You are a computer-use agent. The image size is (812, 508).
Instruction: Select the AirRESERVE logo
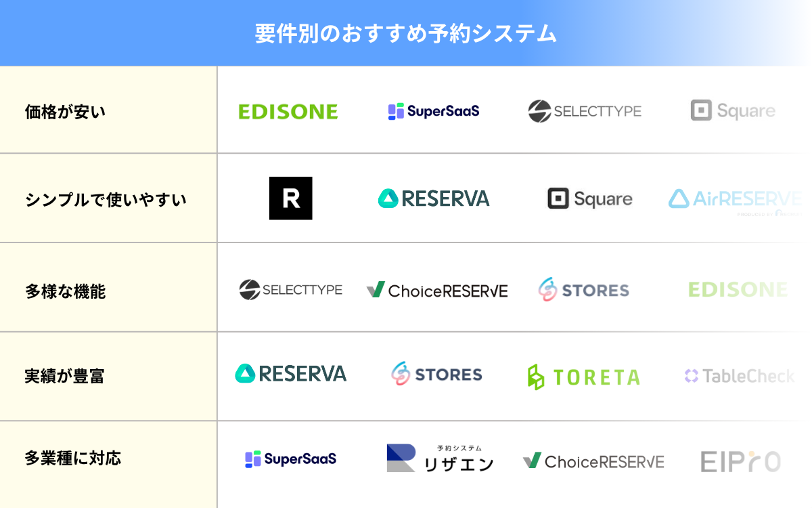point(735,199)
